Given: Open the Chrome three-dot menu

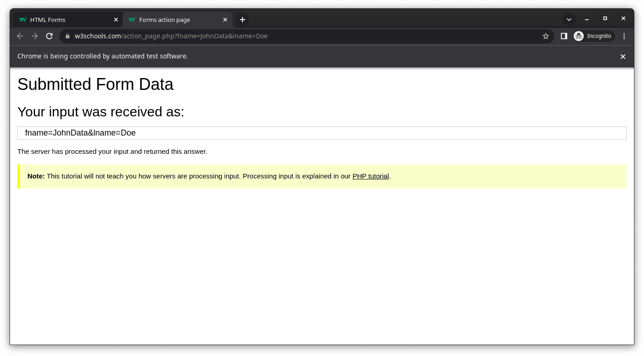Looking at the screenshot, I should click(x=624, y=36).
